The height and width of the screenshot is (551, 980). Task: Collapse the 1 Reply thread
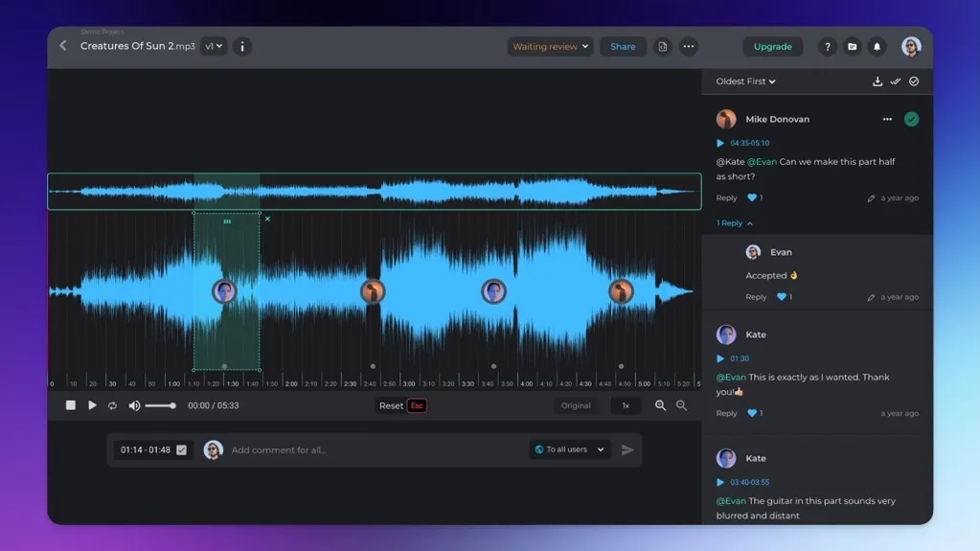735,223
